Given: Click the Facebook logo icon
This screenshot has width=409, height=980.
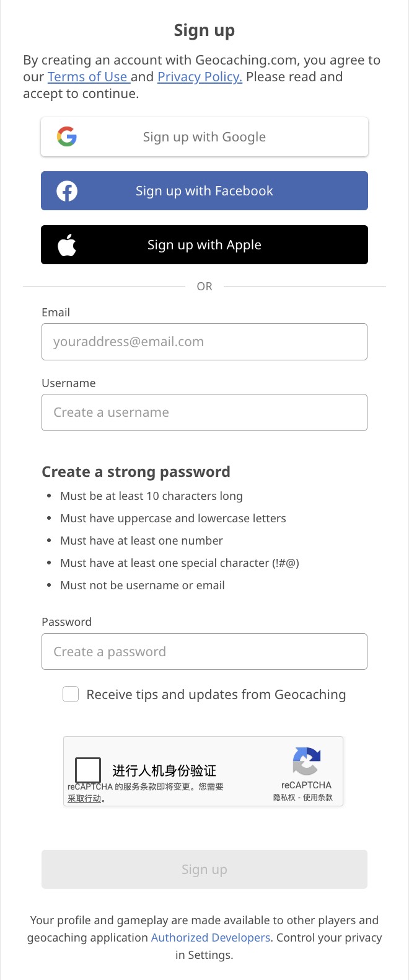Looking at the screenshot, I should (67, 191).
